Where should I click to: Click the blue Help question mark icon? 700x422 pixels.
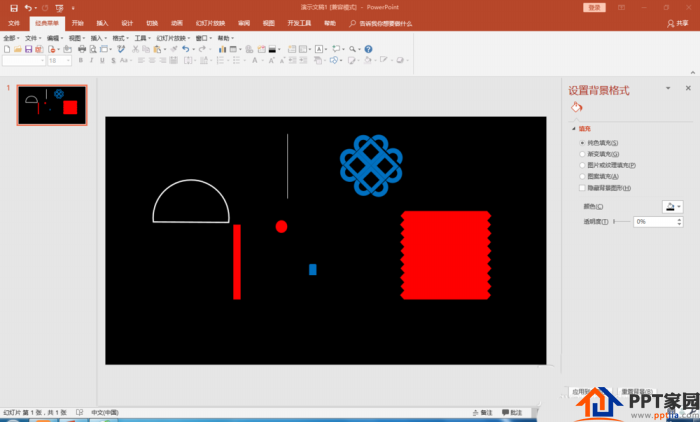pyautogui.click(x=368, y=49)
